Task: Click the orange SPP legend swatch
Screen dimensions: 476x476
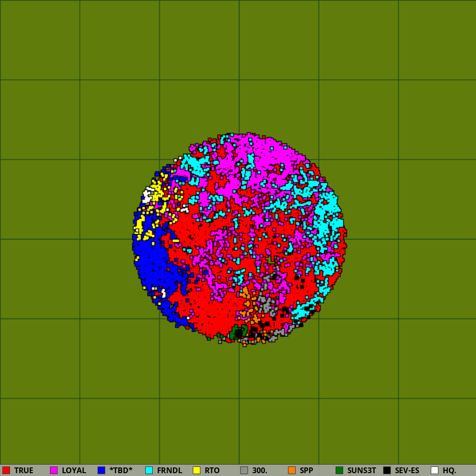Action: (292, 470)
